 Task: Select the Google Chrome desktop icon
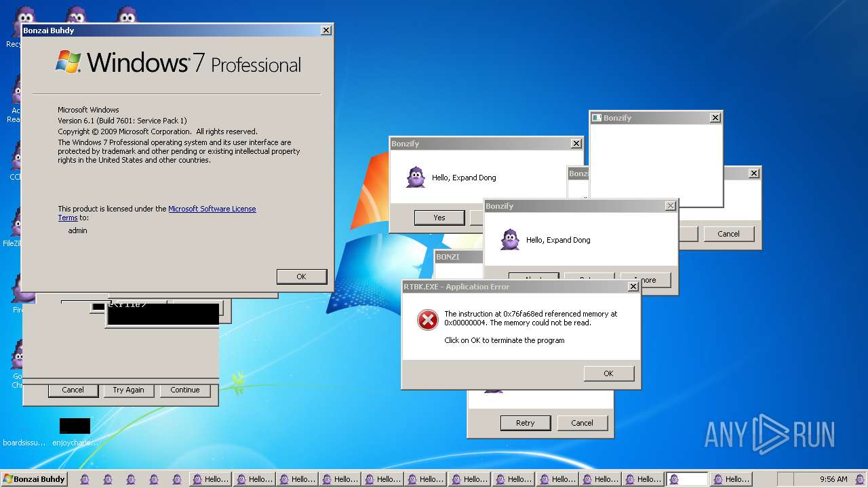tap(16, 363)
